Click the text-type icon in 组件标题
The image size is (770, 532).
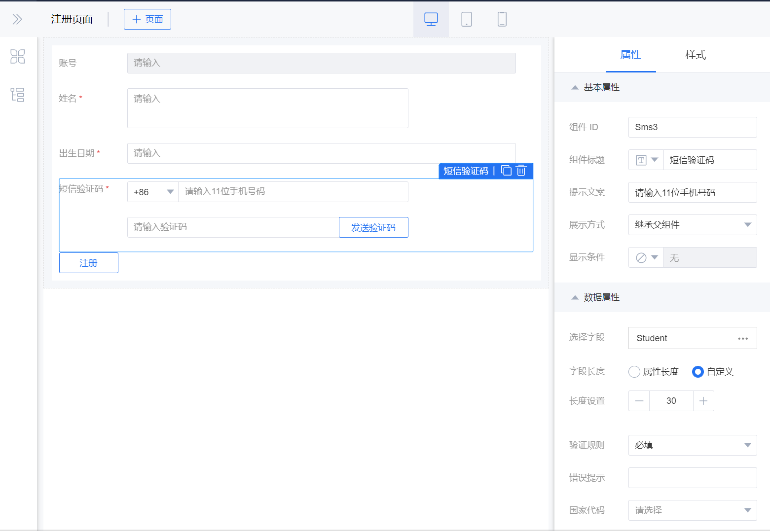pos(641,160)
